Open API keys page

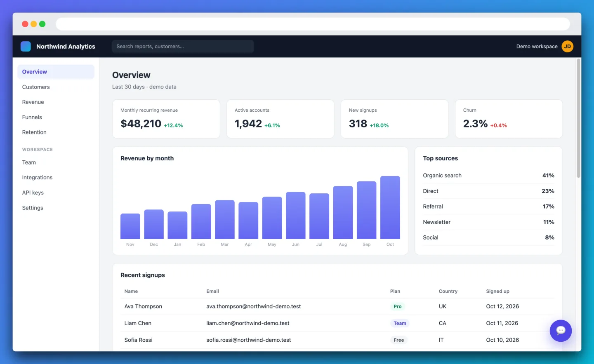click(x=56, y=193)
